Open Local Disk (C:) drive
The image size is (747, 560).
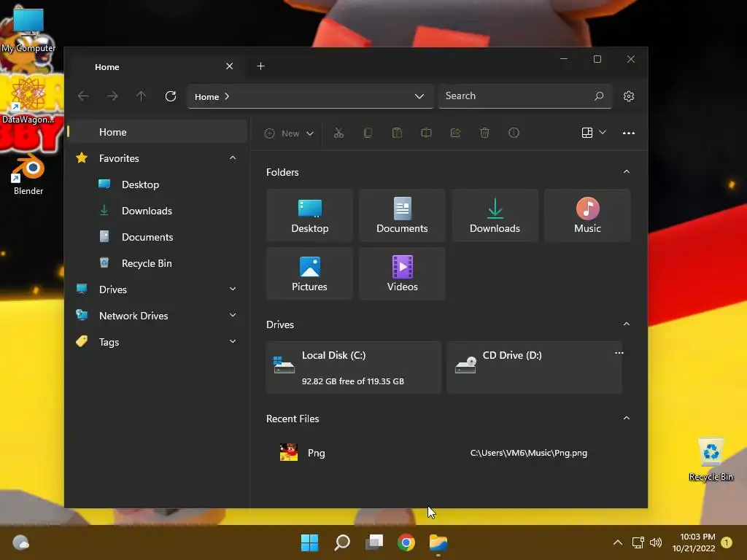click(x=354, y=367)
